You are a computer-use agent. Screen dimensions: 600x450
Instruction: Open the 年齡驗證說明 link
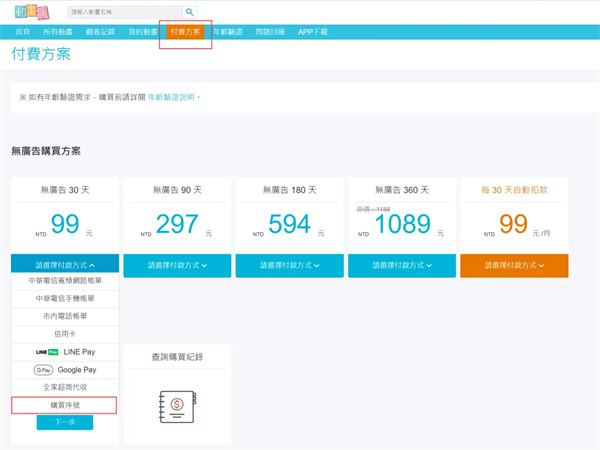pyautogui.click(x=171, y=97)
